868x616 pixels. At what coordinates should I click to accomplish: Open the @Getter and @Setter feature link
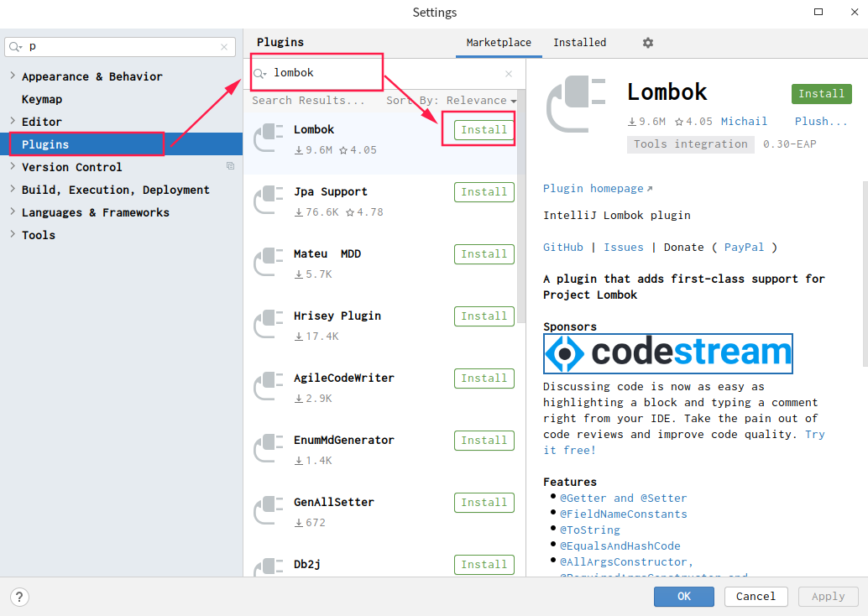pos(624,499)
